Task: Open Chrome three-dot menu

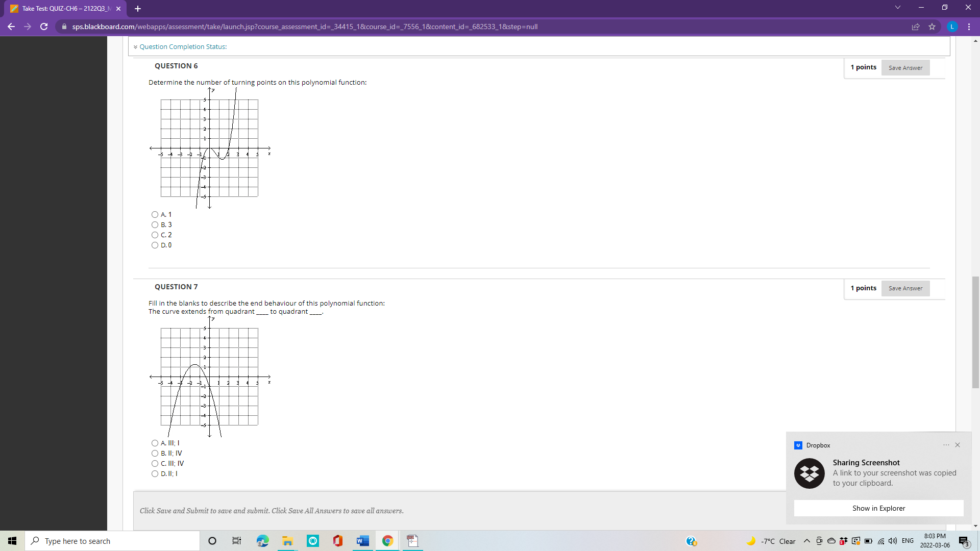Action: click(x=969, y=27)
